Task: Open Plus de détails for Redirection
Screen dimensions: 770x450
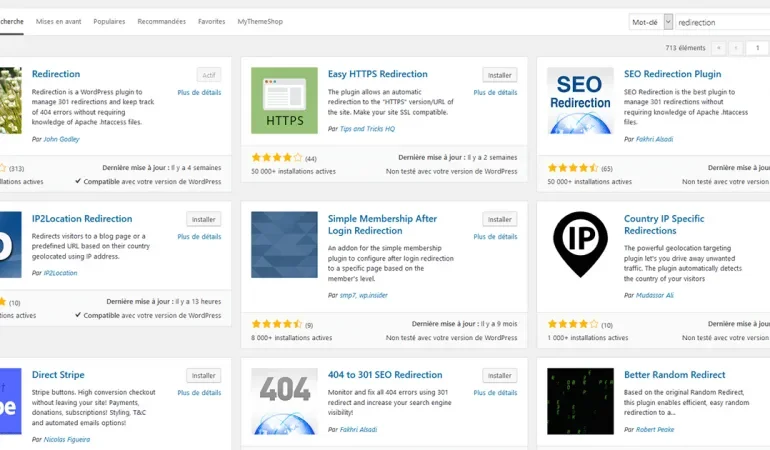Action: pos(199,92)
